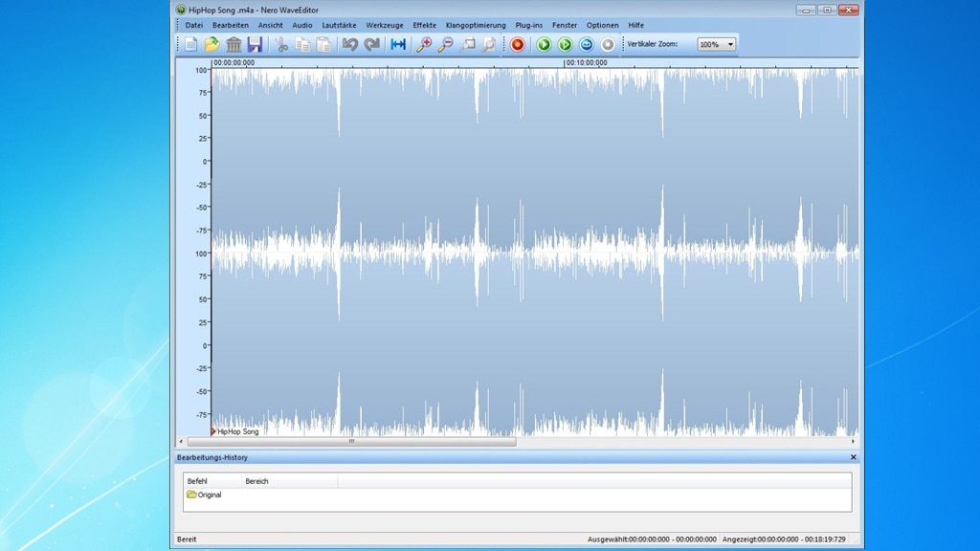Viewport: 980px width, 551px height.
Task: Open the Datei menu
Action: [x=194, y=25]
